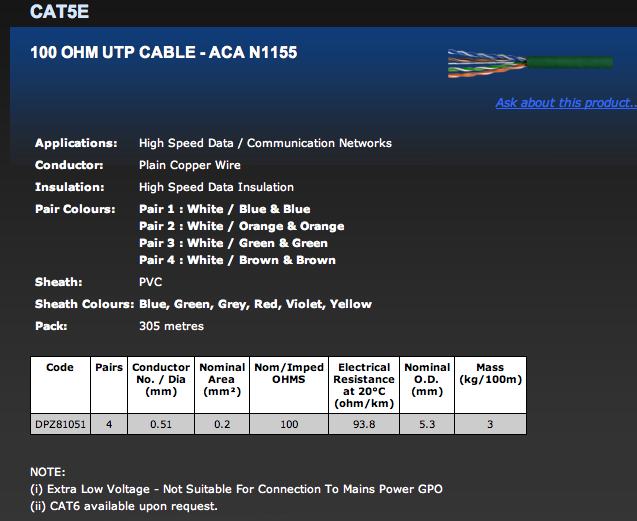637x521 pixels.
Task: Click the 'Code' column header
Action: tap(60, 368)
